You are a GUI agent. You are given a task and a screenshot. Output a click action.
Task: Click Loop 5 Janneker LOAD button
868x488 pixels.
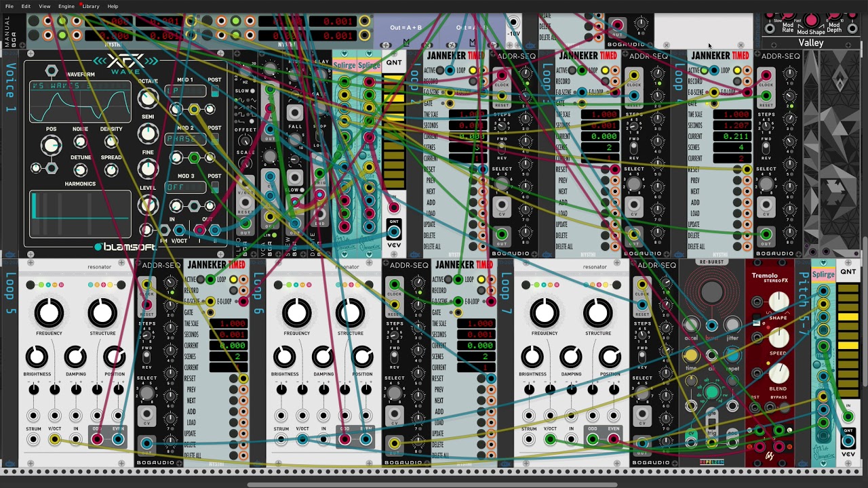click(x=233, y=422)
